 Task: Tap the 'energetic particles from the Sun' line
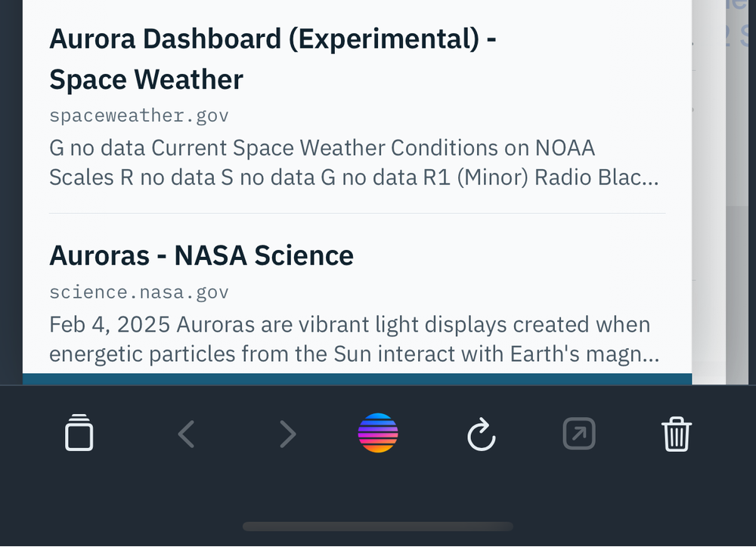355,354
